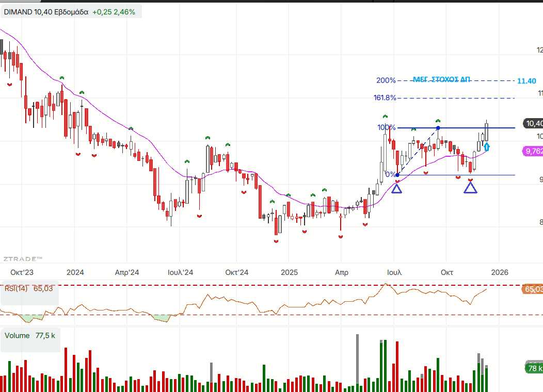This screenshot has height=392, width=543.
Task: Click the 161.8% Fibonacci level label
Action: 384,97
